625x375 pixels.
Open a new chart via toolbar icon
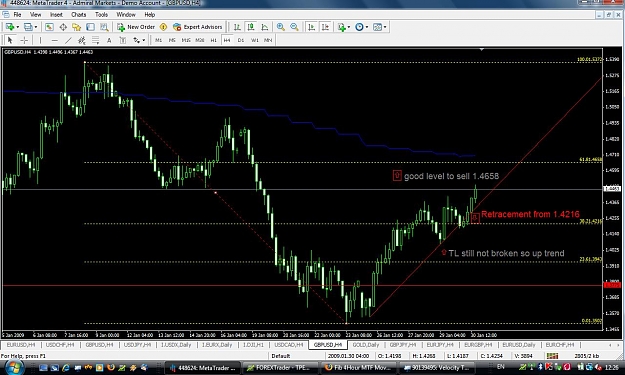pos(10,27)
